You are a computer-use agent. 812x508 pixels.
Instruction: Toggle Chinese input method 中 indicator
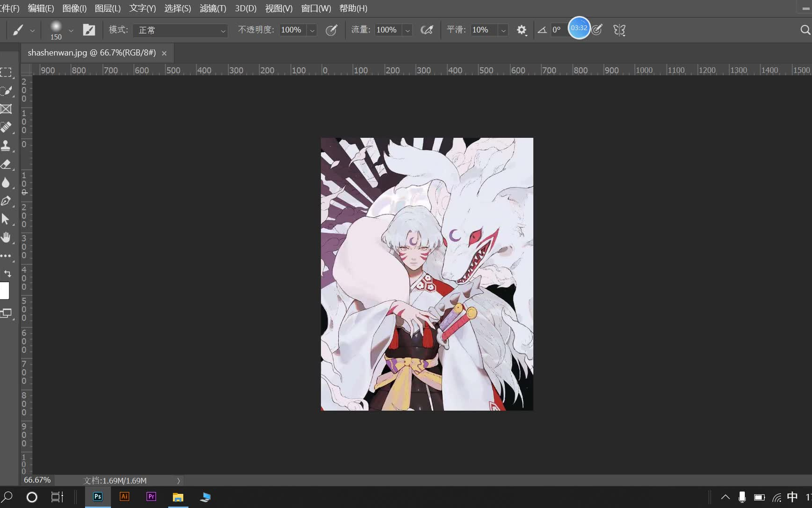point(792,497)
